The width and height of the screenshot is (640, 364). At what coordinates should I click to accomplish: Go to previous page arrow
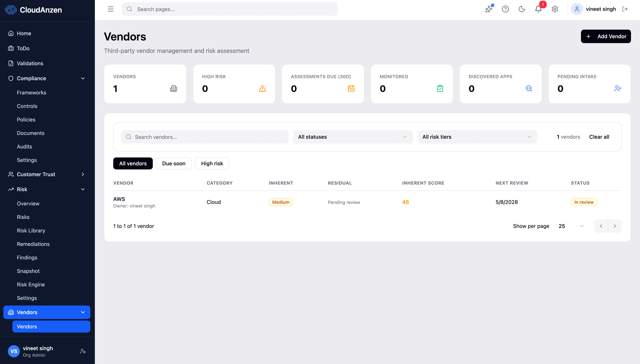601,226
